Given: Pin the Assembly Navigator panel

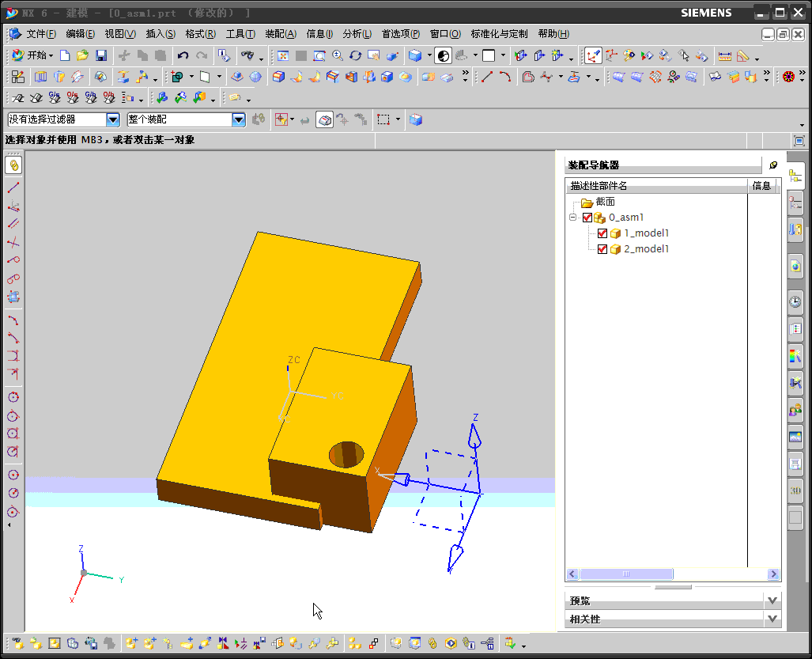Looking at the screenshot, I should [772, 165].
